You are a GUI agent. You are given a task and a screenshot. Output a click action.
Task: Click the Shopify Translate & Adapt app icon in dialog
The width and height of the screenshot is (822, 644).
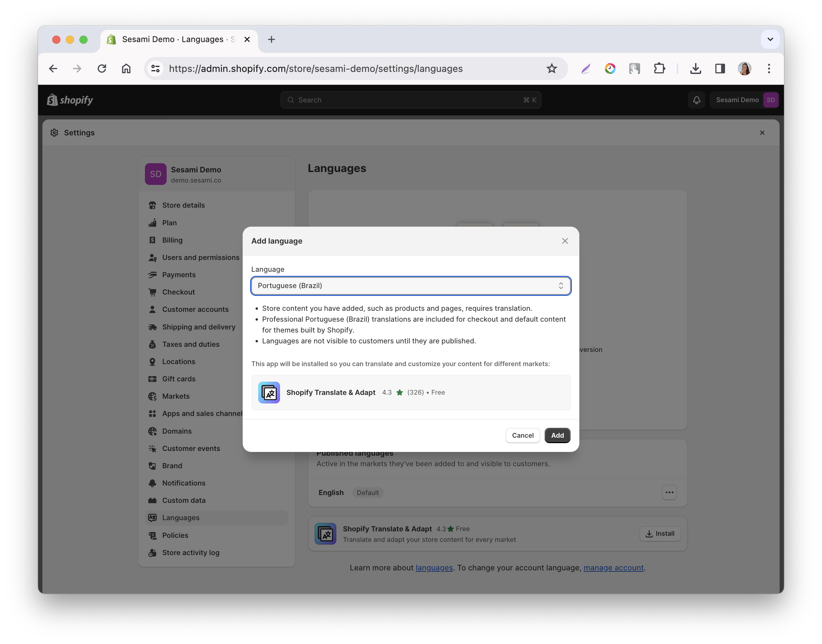click(269, 392)
